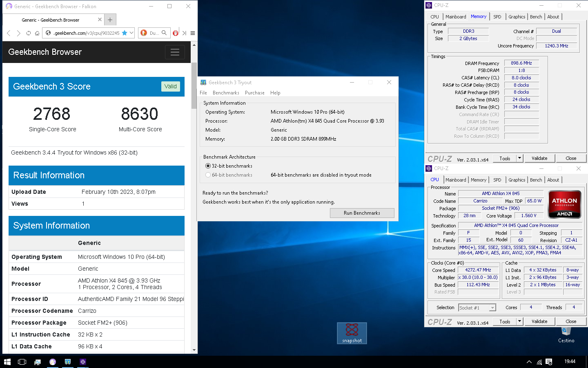Viewport: 588px width, 368px height.
Task: Go back in Falkon browser
Action: click(9, 33)
